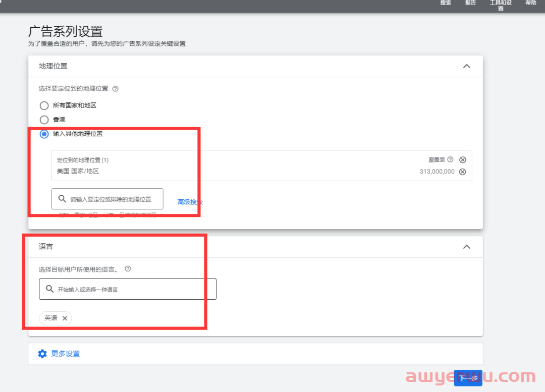Screen dimensions: 545x392
Task: Click the 下一步 button
Action: [x=468, y=378]
